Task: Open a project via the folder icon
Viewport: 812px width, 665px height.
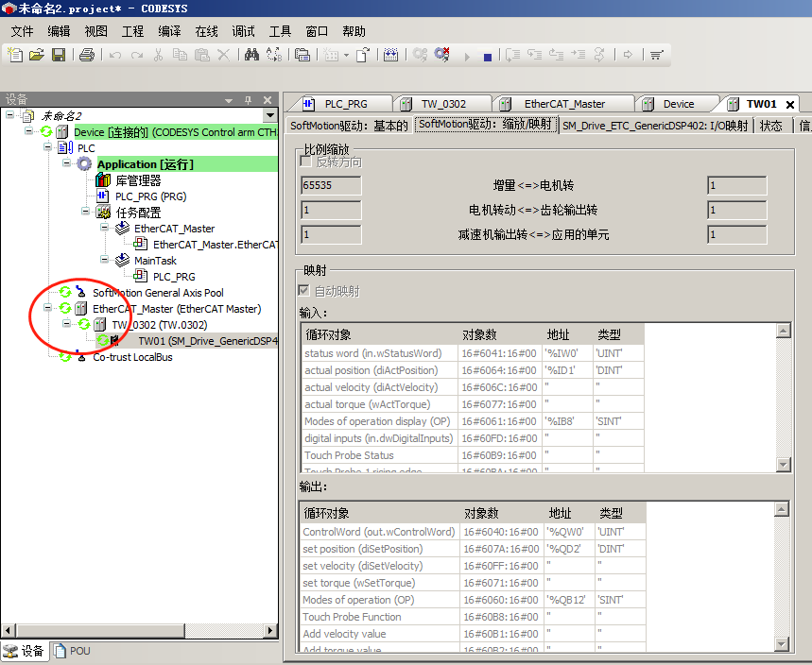Action: 37,55
